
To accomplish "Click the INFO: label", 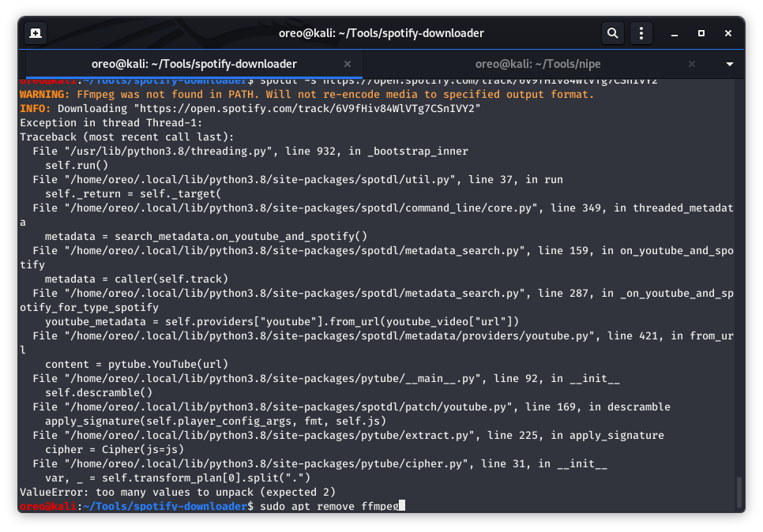I will (x=35, y=108).
